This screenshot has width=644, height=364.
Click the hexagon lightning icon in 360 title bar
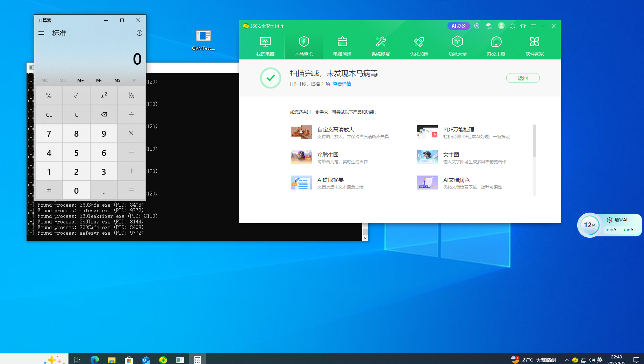point(477,26)
